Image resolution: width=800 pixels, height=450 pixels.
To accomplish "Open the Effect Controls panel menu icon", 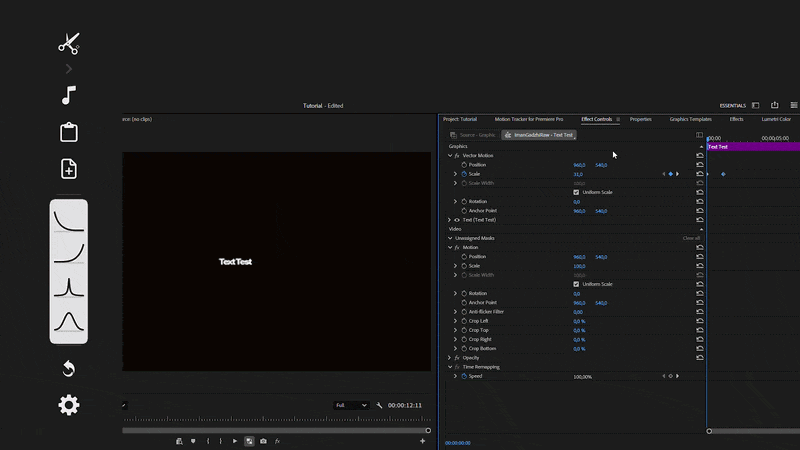I will (x=618, y=119).
